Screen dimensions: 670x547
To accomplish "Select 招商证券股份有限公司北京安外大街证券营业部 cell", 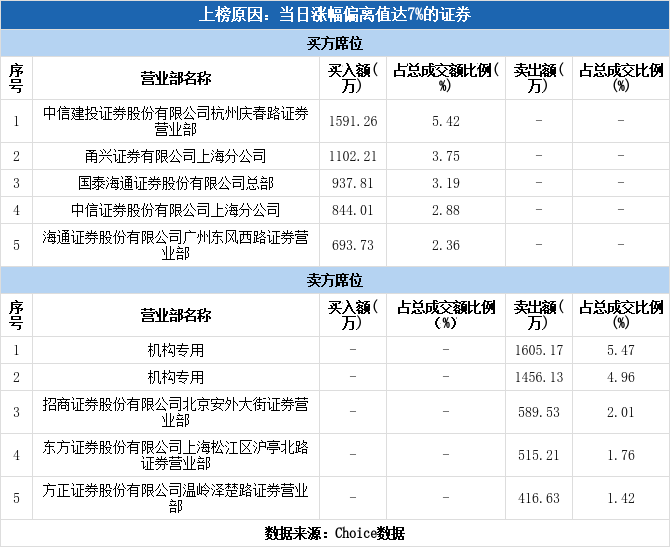I will pyautogui.click(x=176, y=412).
